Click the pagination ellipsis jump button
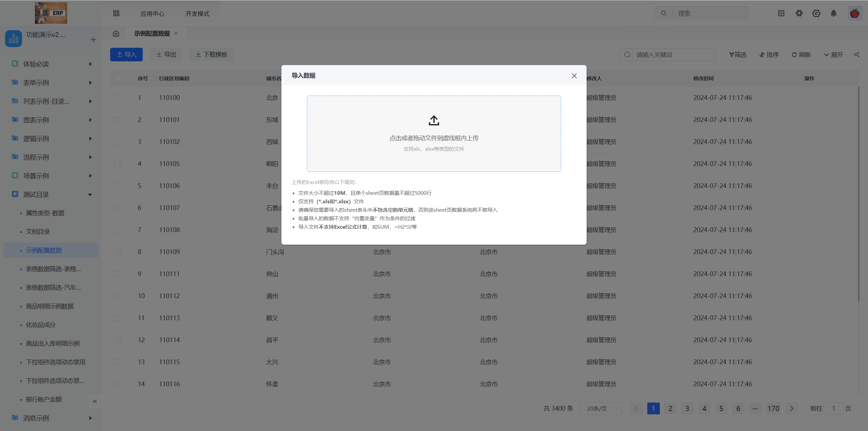The width and height of the screenshot is (868, 431). tap(755, 409)
